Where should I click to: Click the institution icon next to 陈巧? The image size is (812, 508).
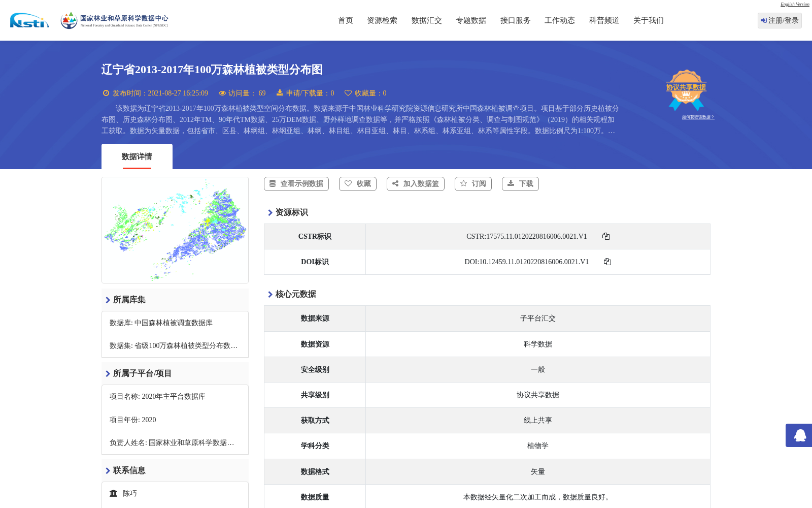point(114,493)
